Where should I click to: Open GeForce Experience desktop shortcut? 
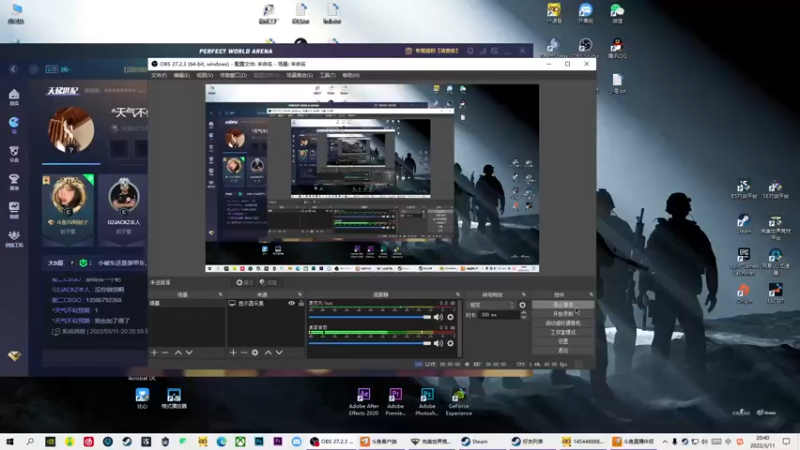point(459,402)
